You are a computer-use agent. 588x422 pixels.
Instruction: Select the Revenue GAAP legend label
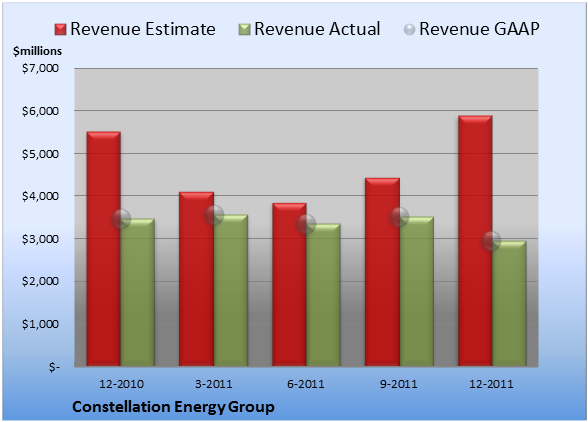tap(480, 29)
